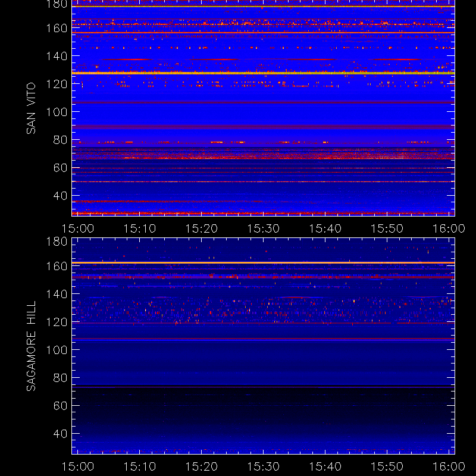
Task: Click the 16:00 time label under San Vito plot
Action: click(x=449, y=228)
